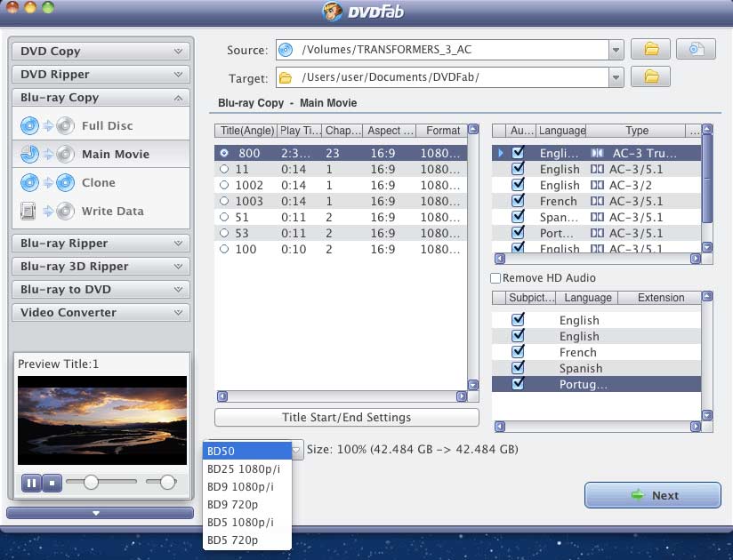
Task: Click subtitle list scroll-up arrow
Action: click(707, 296)
